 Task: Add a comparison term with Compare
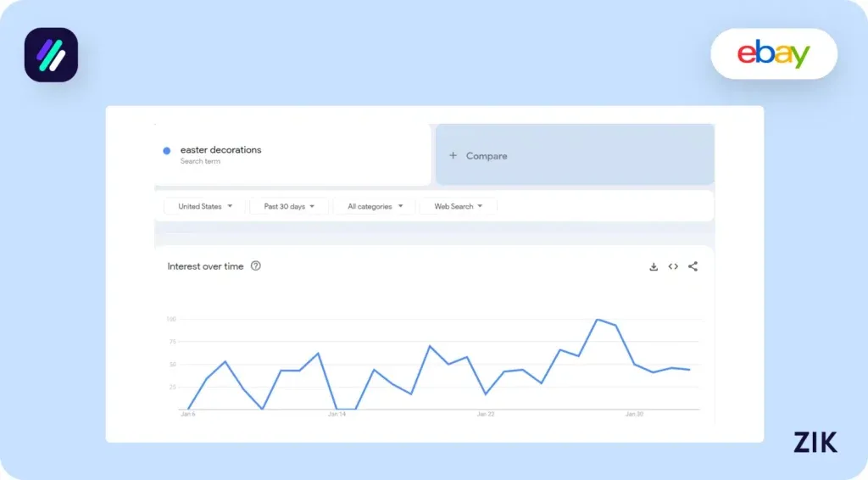(x=479, y=156)
